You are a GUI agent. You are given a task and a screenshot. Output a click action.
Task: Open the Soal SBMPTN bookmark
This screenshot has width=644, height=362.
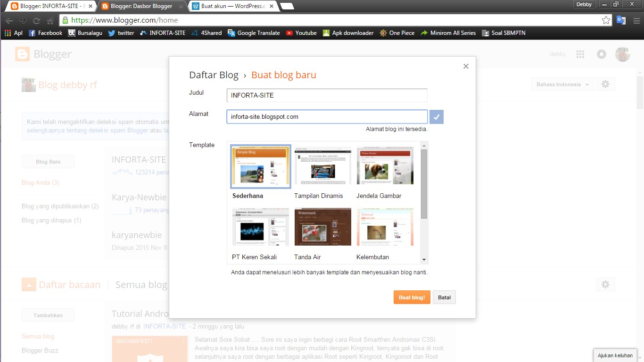coord(504,33)
